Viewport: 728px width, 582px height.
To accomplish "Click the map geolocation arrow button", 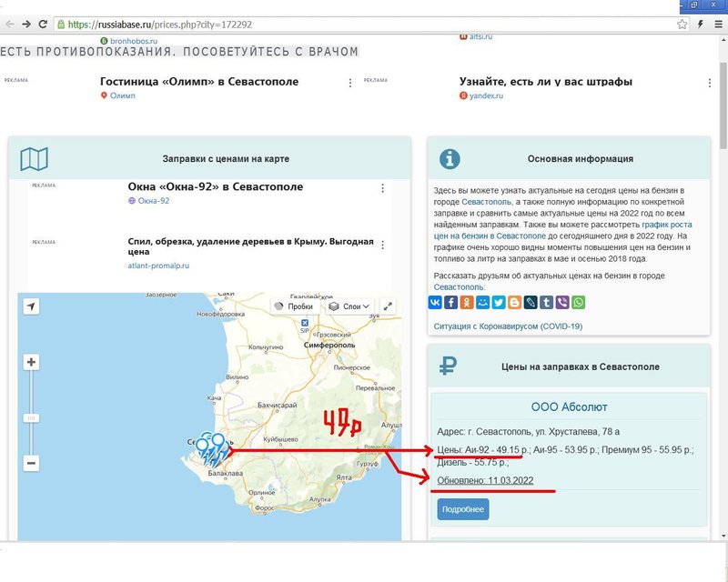I will pyautogui.click(x=31, y=306).
